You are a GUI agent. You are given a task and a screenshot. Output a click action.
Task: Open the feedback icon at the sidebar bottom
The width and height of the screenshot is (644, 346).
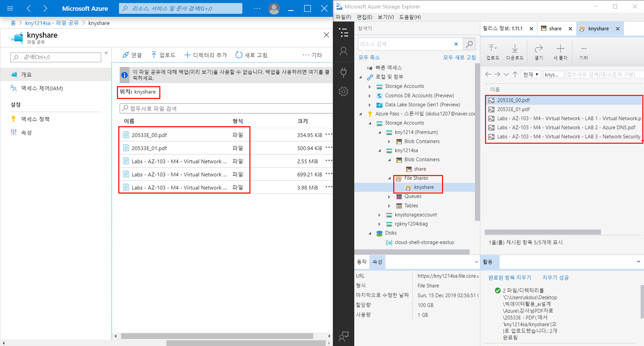click(344, 336)
